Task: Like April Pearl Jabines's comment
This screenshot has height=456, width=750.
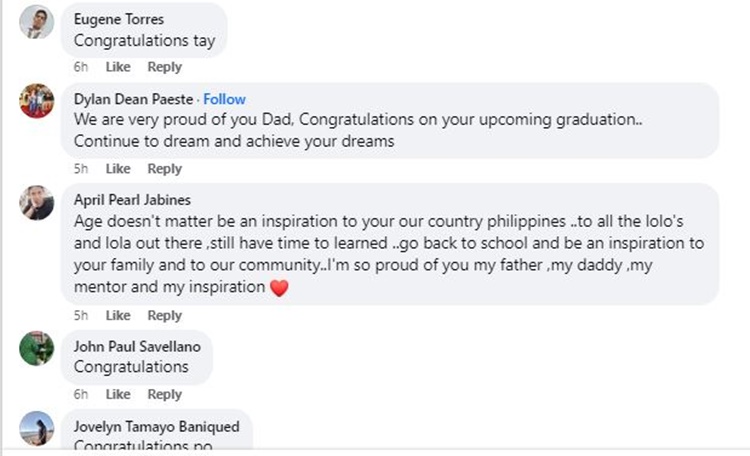Action: pos(118,315)
